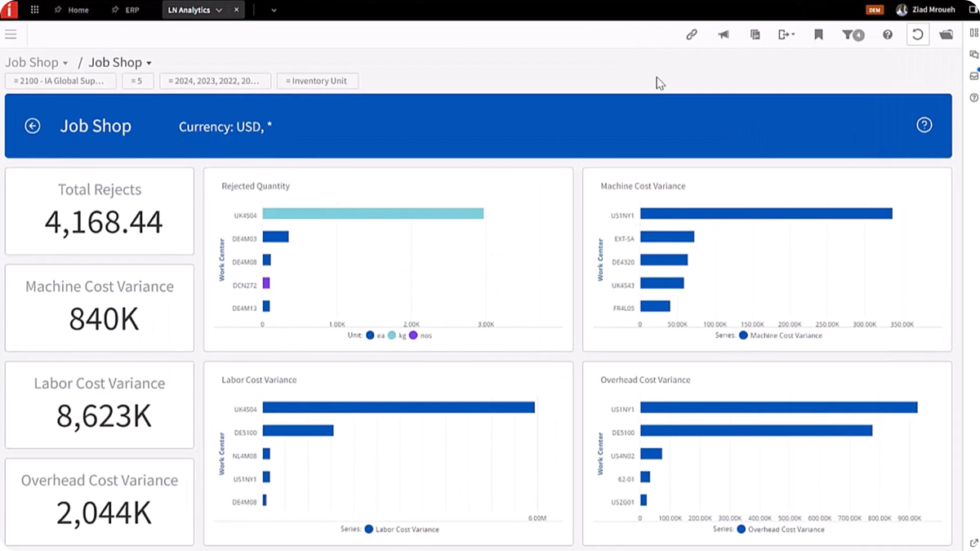The width and height of the screenshot is (980, 551).
Task: Click the 'Currency: USD, *' banner text
Action: point(225,127)
